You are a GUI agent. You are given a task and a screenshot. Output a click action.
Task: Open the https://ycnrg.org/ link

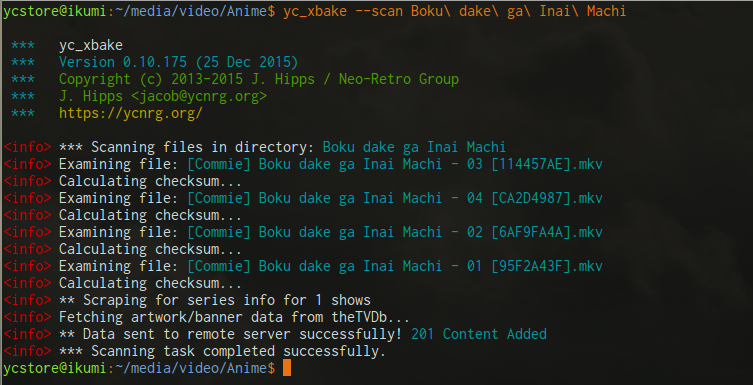coord(131,113)
